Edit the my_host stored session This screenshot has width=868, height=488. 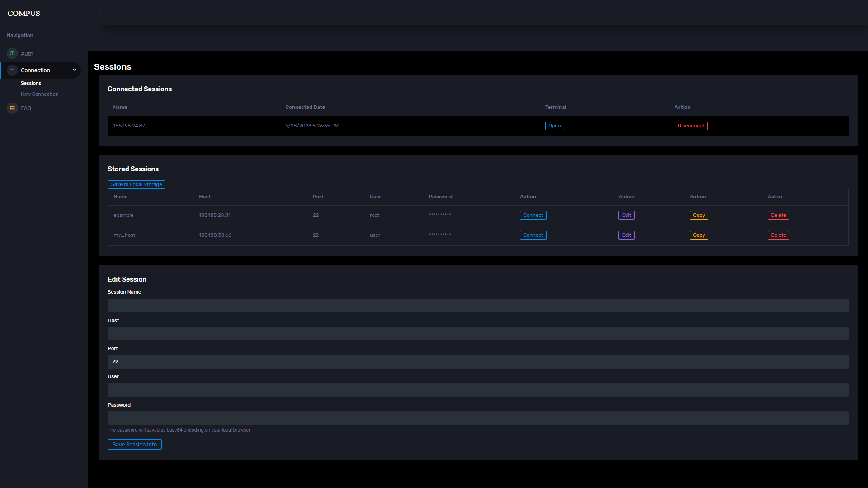[626, 235]
